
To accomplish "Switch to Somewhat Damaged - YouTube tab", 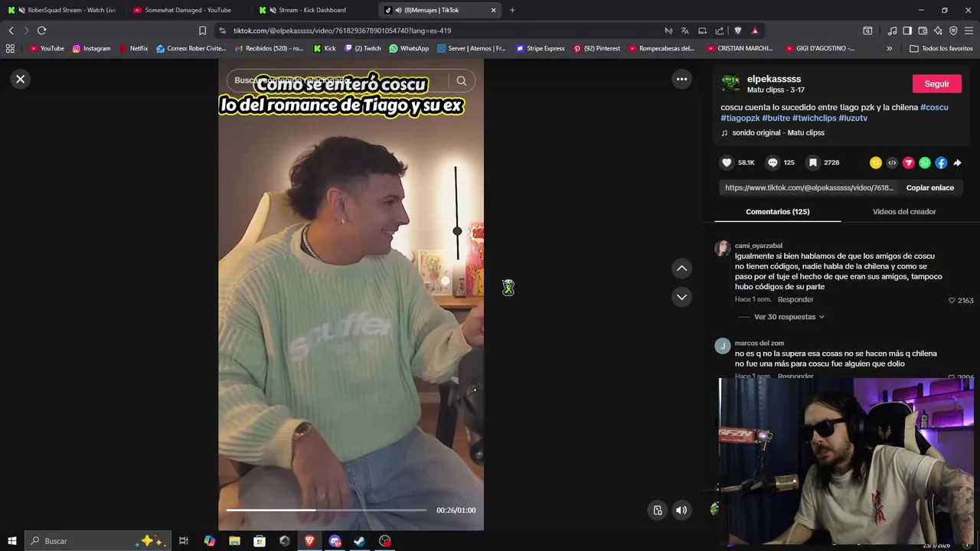I will coord(188,10).
